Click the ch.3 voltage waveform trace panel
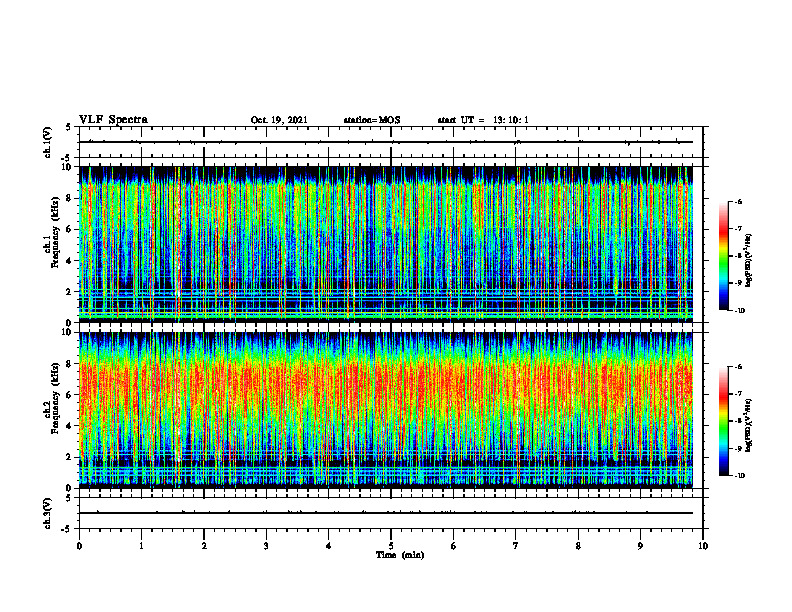The width and height of the screenshot is (792, 612). 391,513
